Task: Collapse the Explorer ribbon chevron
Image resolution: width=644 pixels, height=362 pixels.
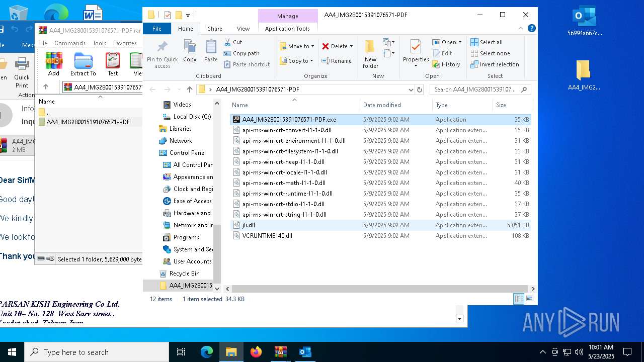Action: (521, 29)
